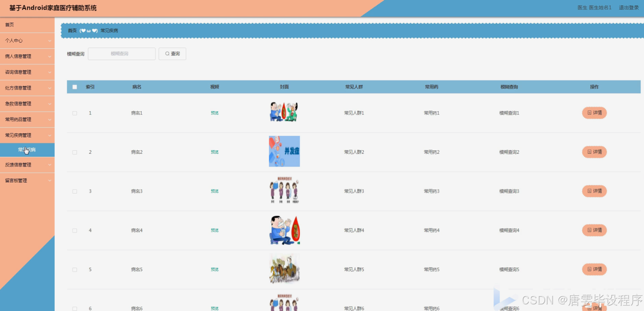Expand the 咨询信息管理 menu arrow
The height and width of the screenshot is (311, 644).
tap(50, 72)
